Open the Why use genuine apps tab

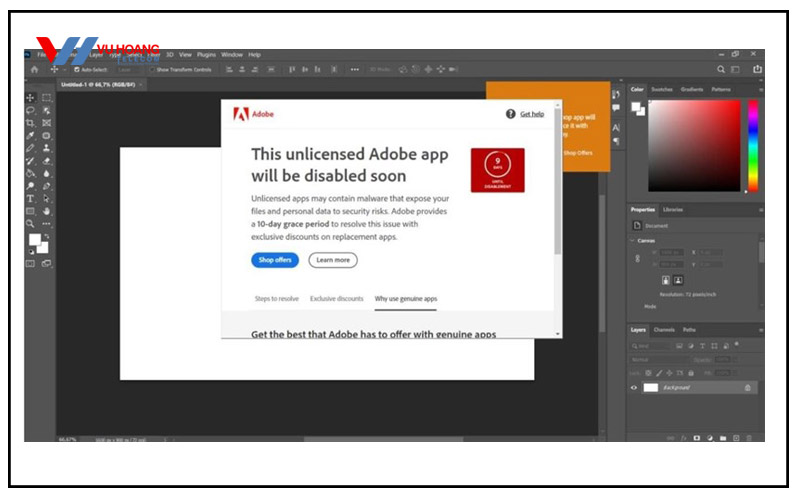pos(406,299)
